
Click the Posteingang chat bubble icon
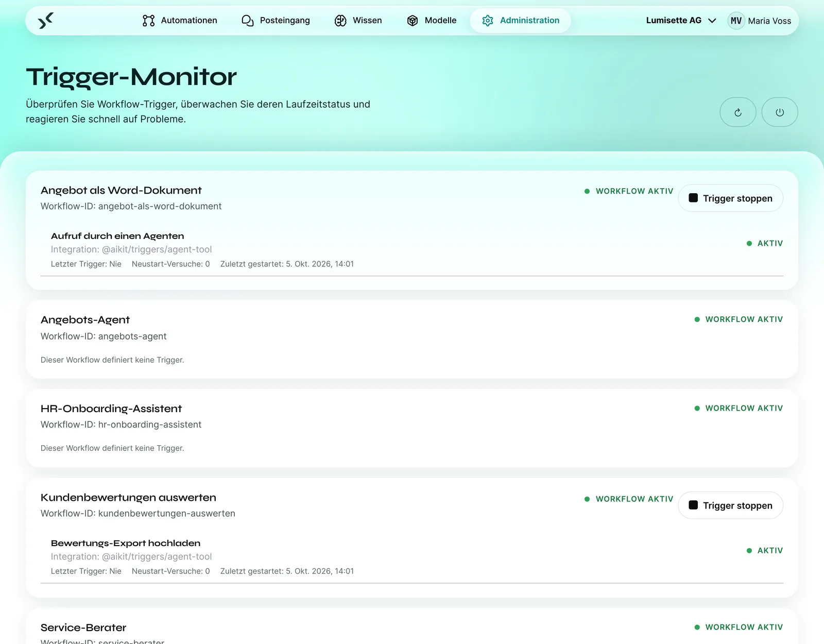(x=248, y=21)
